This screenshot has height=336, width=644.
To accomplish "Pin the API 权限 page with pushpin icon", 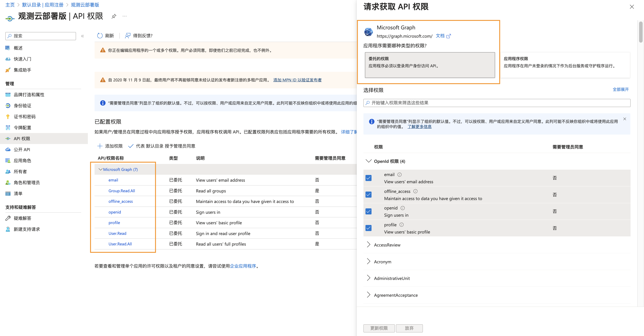I will [114, 16].
